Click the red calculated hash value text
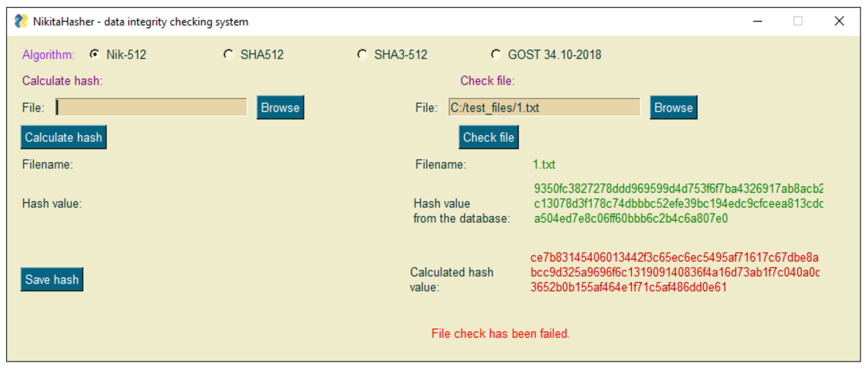 click(674, 272)
